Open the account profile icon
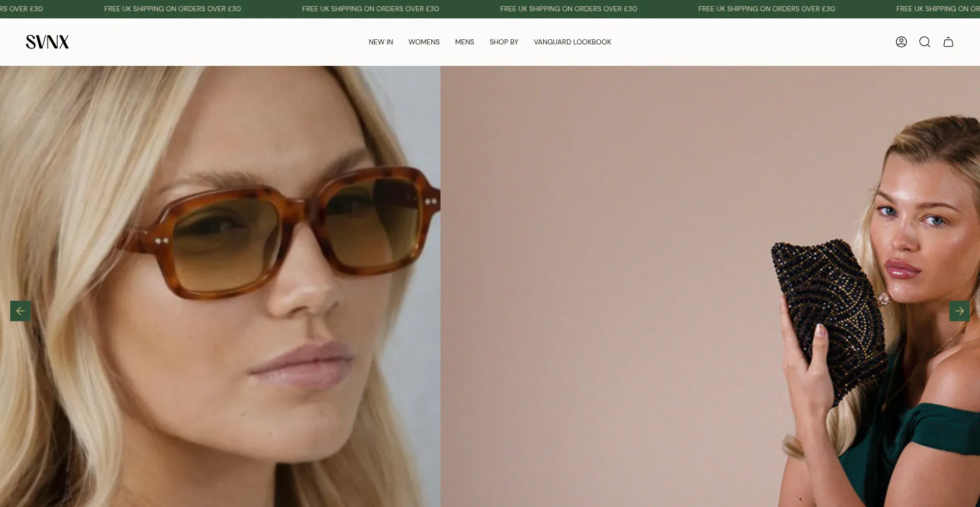The width and height of the screenshot is (980, 507). 901,42
